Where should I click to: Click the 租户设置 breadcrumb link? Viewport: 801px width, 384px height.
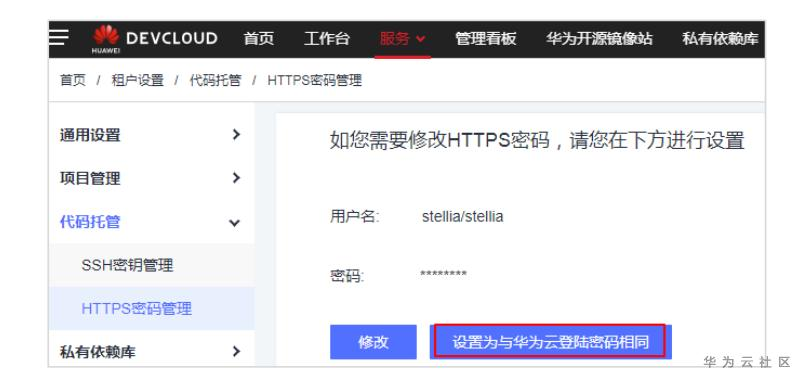point(137,80)
